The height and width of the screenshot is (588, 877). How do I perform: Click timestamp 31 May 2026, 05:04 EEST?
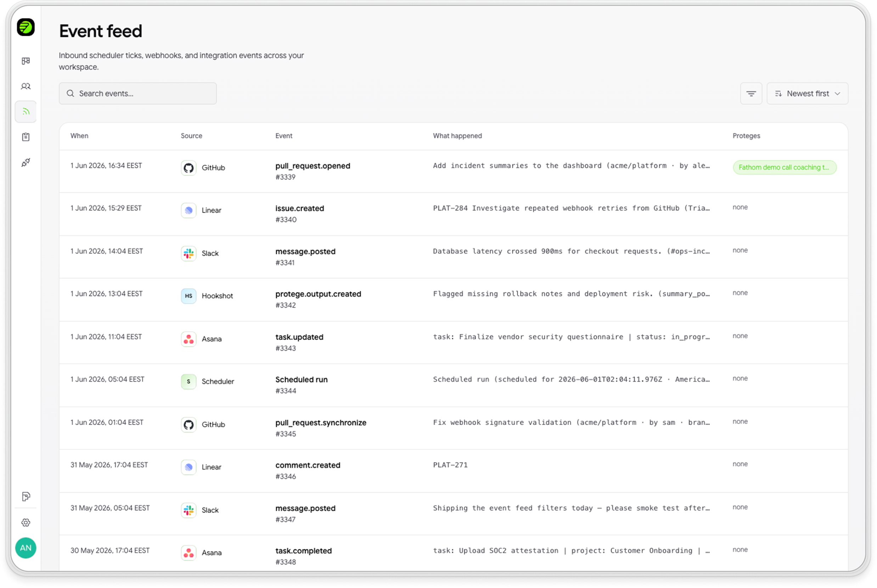click(x=110, y=508)
